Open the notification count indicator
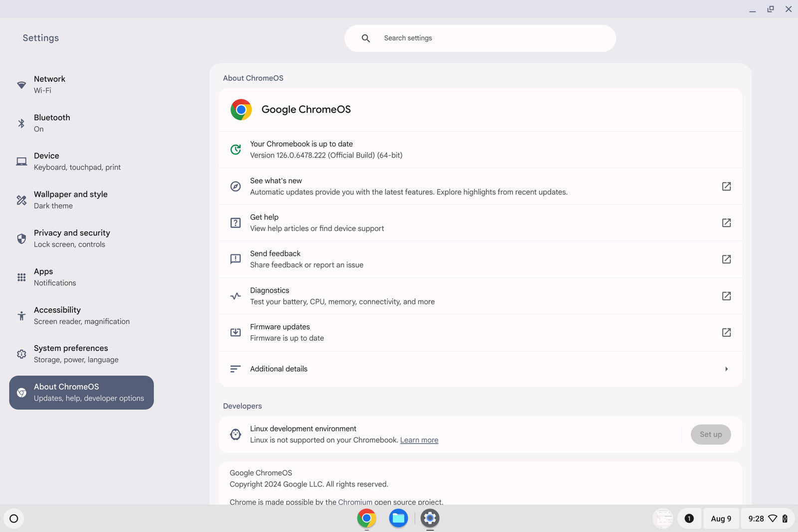The height and width of the screenshot is (532, 798). (x=689, y=519)
